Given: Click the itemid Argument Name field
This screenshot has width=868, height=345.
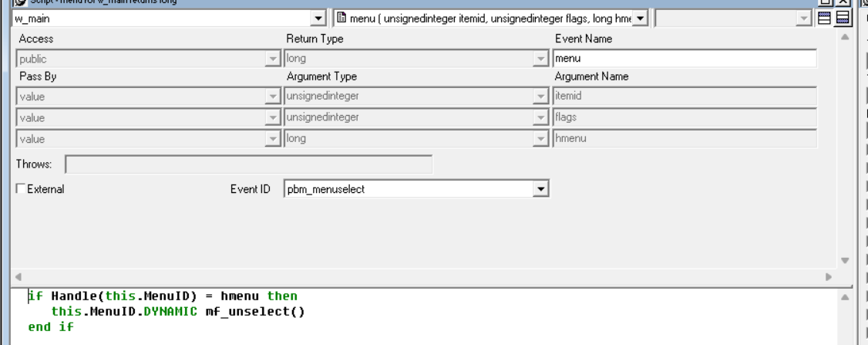Looking at the screenshot, I should [685, 96].
